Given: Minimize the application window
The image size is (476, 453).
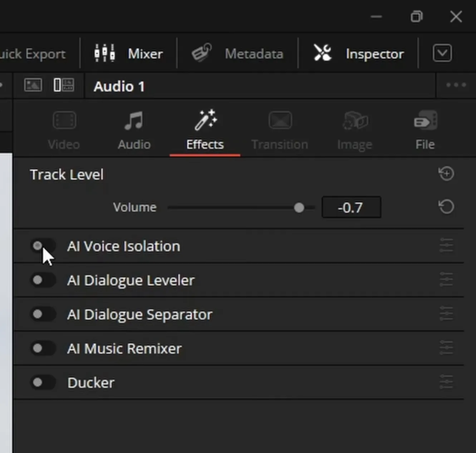Looking at the screenshot, I should [376, 16].
